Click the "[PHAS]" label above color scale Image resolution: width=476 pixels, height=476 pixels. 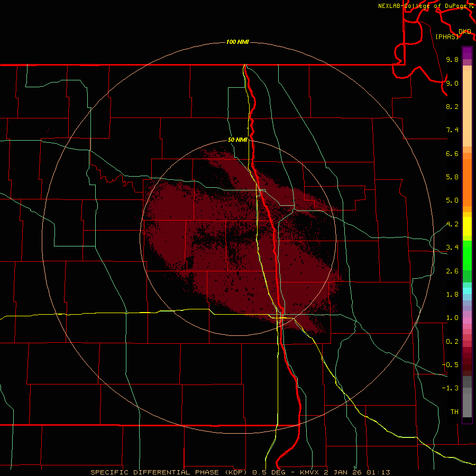[x=447, y=36]
